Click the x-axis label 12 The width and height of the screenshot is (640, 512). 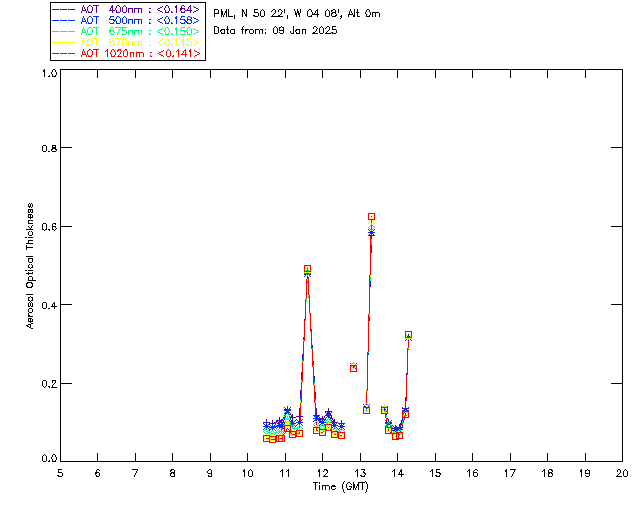click(322, 473)
